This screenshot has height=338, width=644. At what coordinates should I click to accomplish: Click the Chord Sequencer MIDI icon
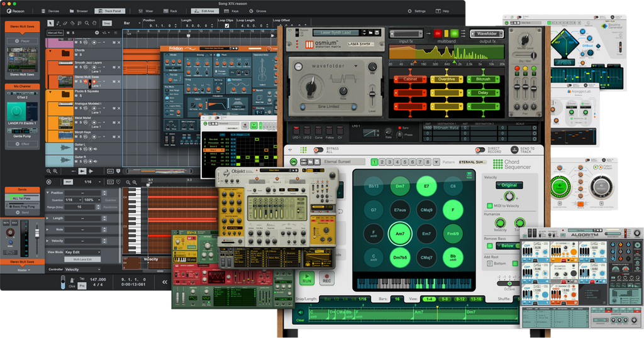(469, 175)
